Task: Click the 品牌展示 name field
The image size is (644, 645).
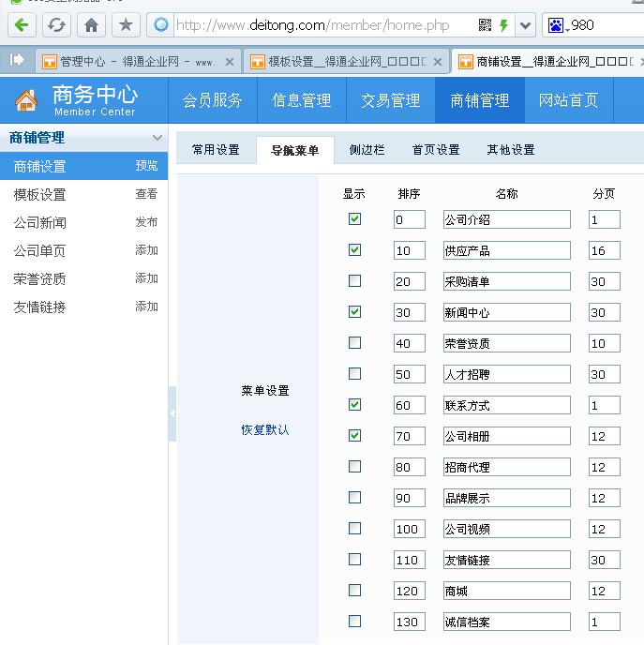Action: [506, 498]
